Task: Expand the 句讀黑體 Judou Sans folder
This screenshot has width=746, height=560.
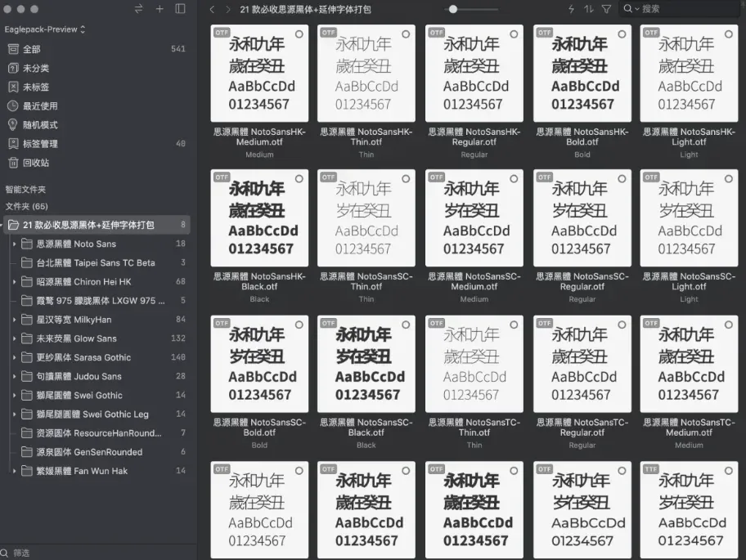Action: click(14, 377)
